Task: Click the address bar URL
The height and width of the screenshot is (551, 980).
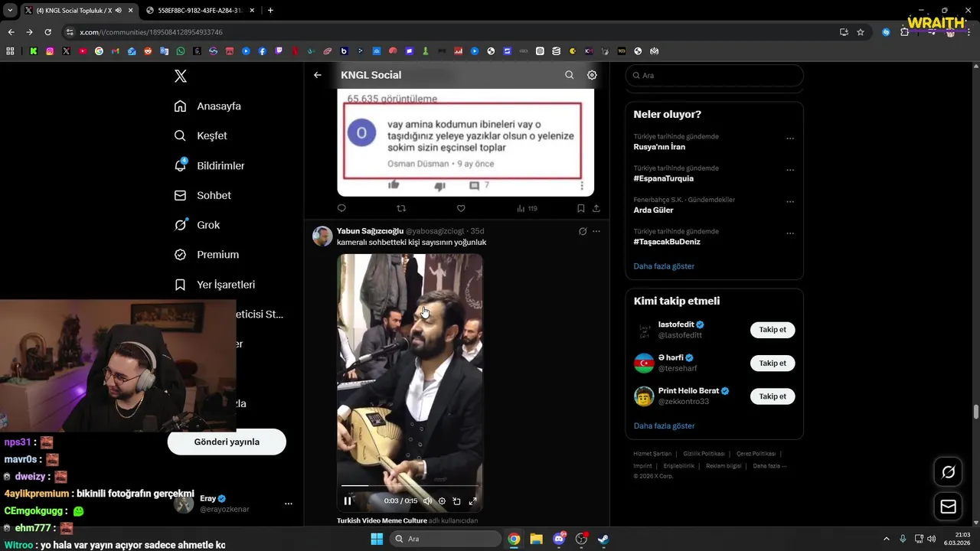Action: [151, 32]
